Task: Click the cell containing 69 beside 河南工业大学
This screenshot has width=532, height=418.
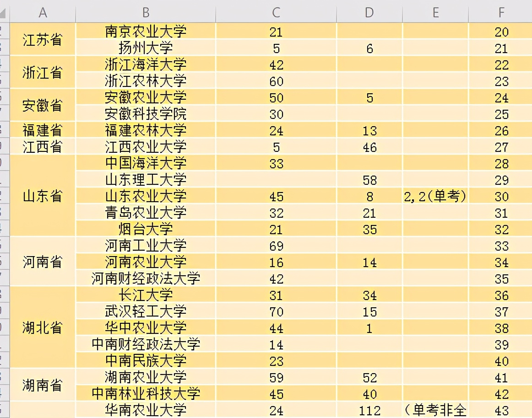Action: click(276, 246)
